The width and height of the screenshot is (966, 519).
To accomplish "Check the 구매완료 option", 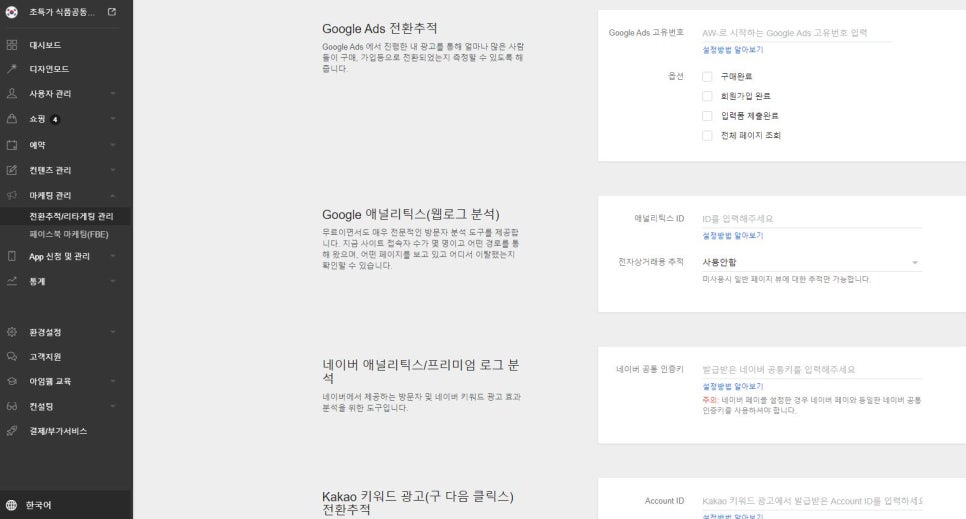I will tap(707, 76).
